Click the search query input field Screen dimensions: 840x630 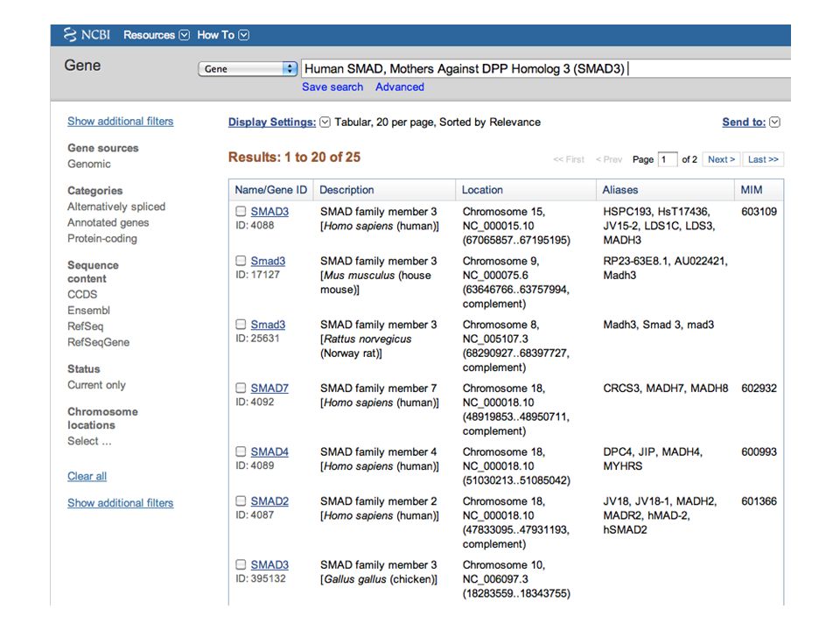point(546,68)
